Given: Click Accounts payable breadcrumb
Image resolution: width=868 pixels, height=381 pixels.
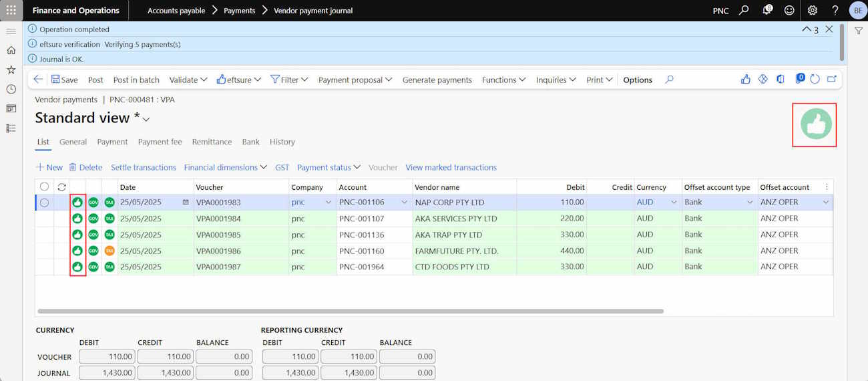Looking at the screenshot, I should click(176, 10).
